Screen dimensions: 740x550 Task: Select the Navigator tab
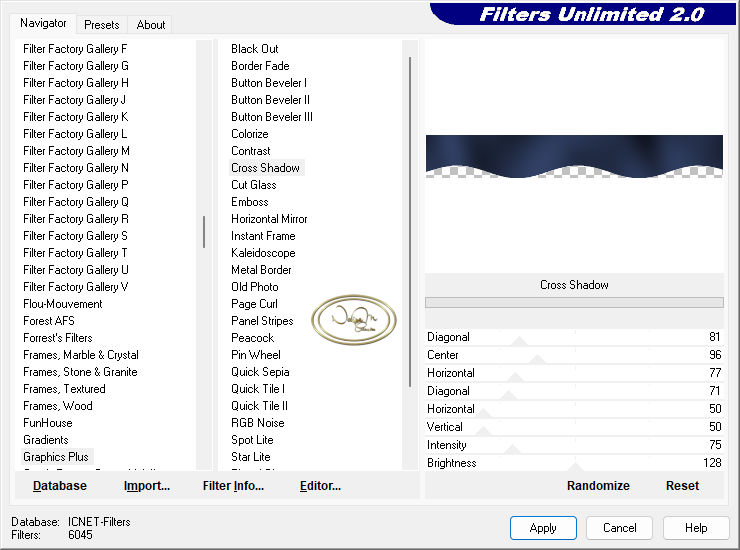pos(43,23)
